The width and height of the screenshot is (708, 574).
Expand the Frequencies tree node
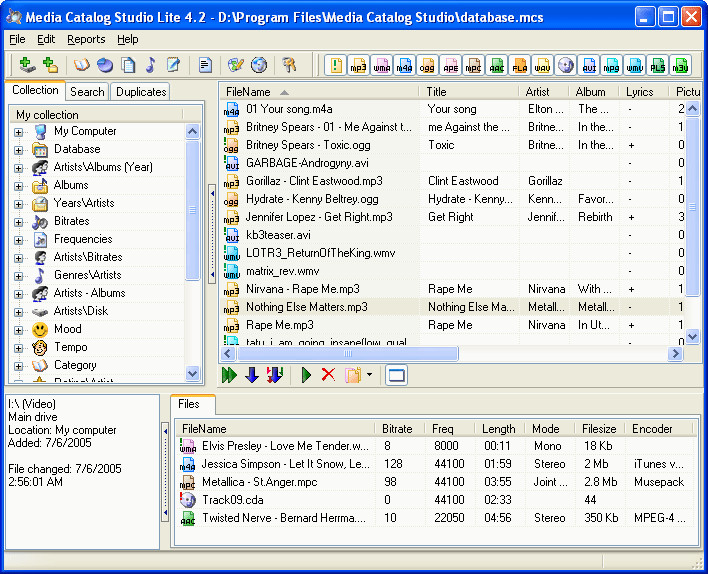pyautogui.click(x=19, y=240)
